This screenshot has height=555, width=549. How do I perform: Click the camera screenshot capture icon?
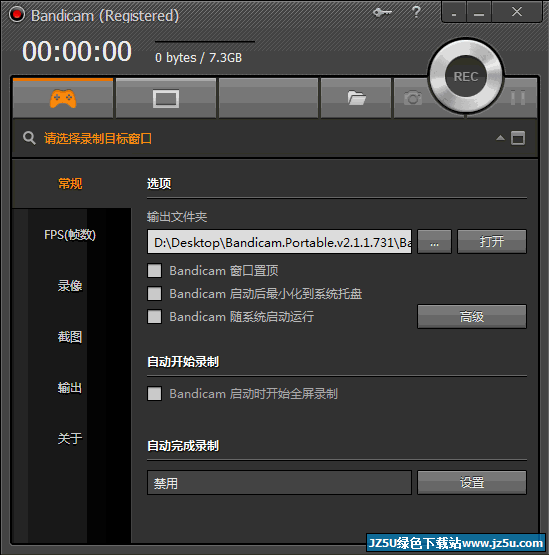[413, 98]
